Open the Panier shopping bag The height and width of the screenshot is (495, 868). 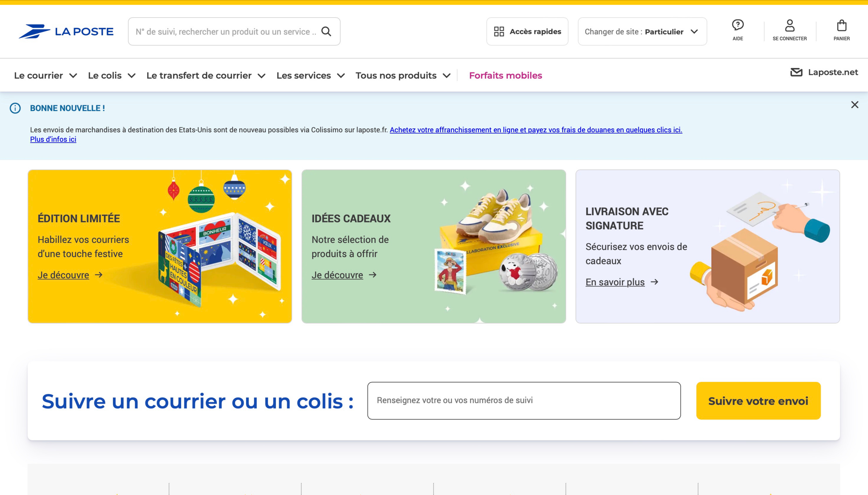[x=841, y=25]
